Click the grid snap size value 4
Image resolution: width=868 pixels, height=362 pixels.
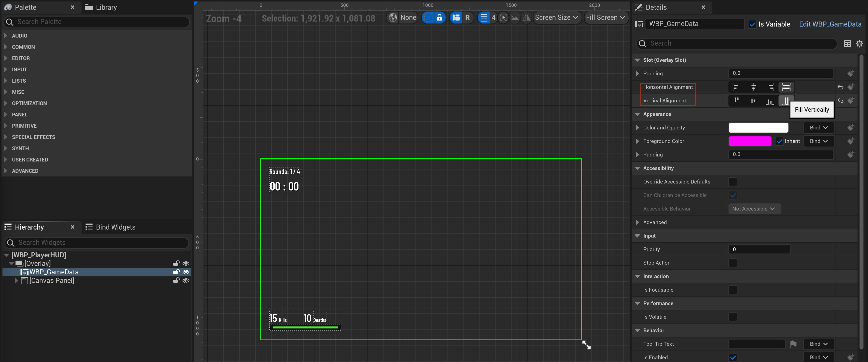click(493, 18)
